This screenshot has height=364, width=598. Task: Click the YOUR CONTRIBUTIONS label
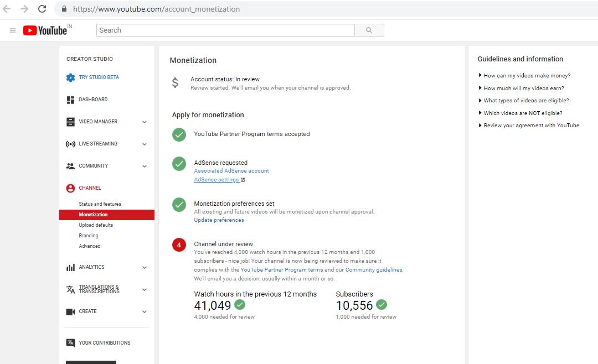pyautogui.click(x=105, y=343)
